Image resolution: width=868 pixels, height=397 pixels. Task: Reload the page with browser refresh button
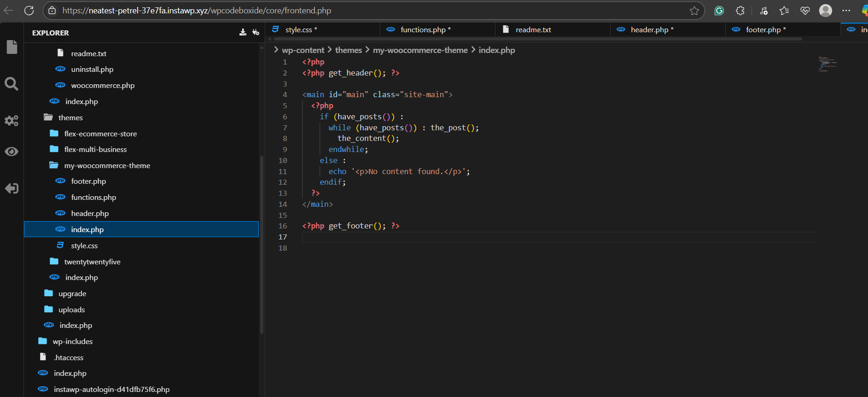pyautogui.click(x=29, y=11)
